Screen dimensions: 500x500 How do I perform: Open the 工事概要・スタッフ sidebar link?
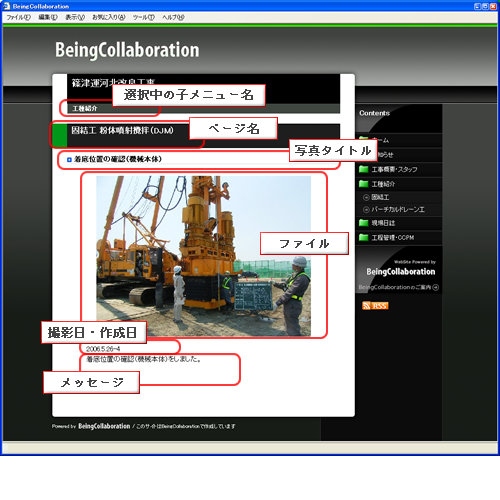(394, 169)
